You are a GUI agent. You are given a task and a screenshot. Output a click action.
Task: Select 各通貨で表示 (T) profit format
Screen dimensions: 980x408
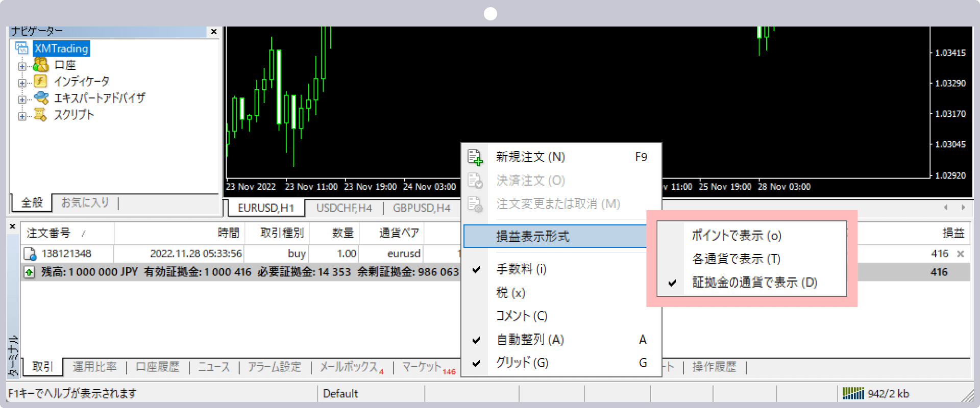coord(751,259)
